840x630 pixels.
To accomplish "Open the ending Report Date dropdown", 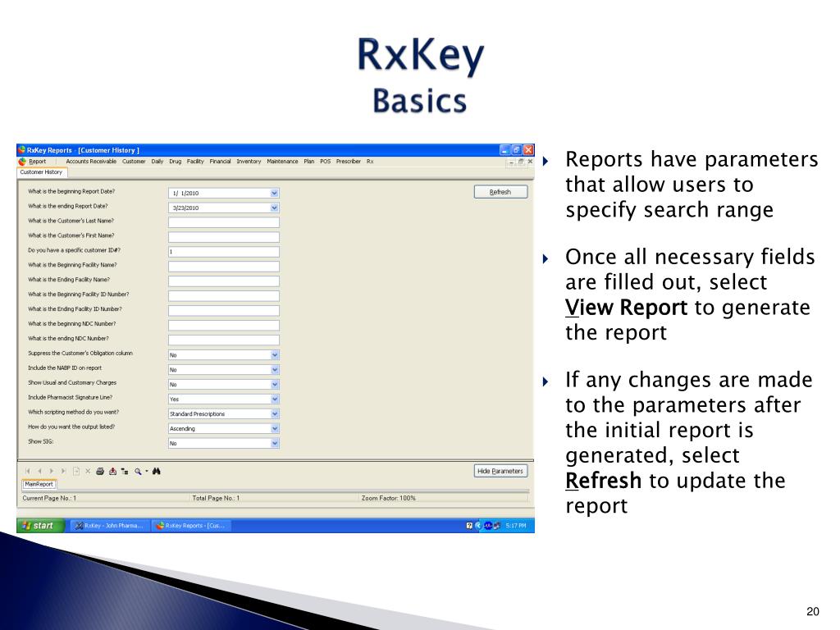I will 274,208.
